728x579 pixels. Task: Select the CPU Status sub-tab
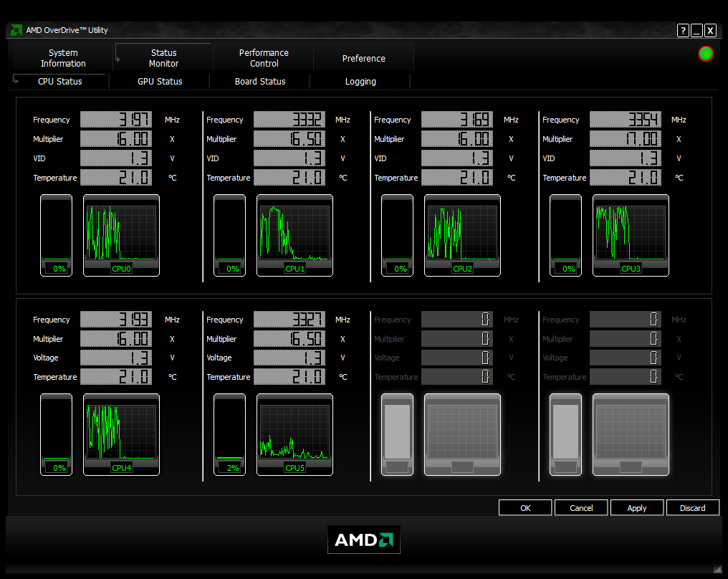pyautogui.click(x=60, y=81)
